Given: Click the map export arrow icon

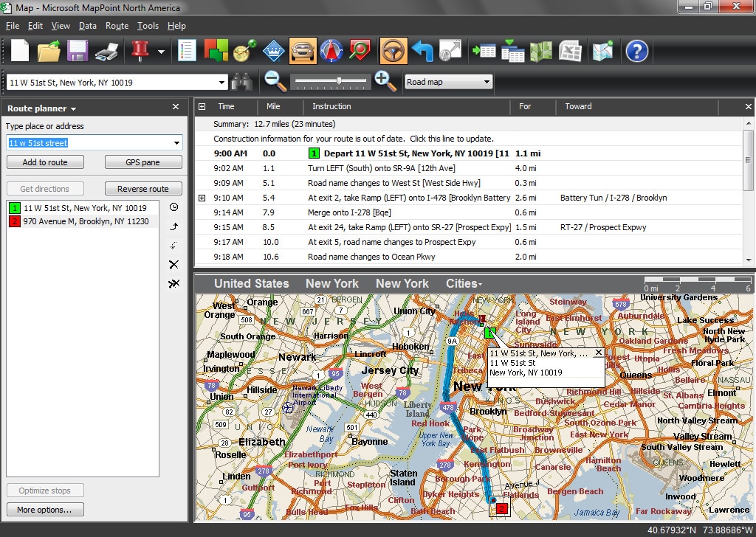Looking at the screenshot, I should tap(450, 51).
